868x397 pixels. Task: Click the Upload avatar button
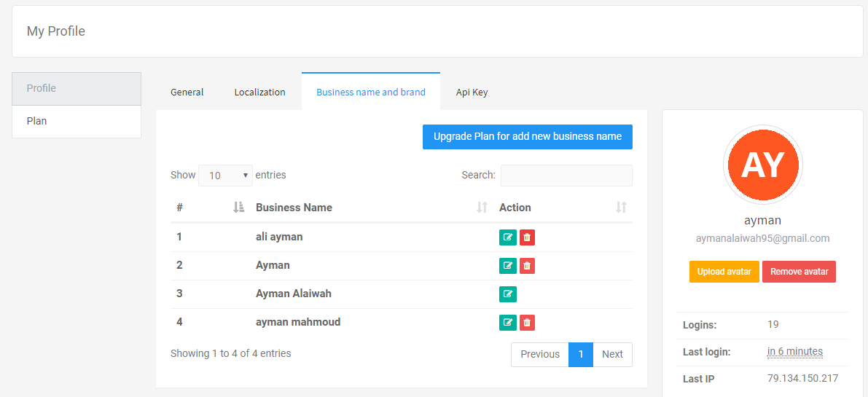(x=724, y=272)
